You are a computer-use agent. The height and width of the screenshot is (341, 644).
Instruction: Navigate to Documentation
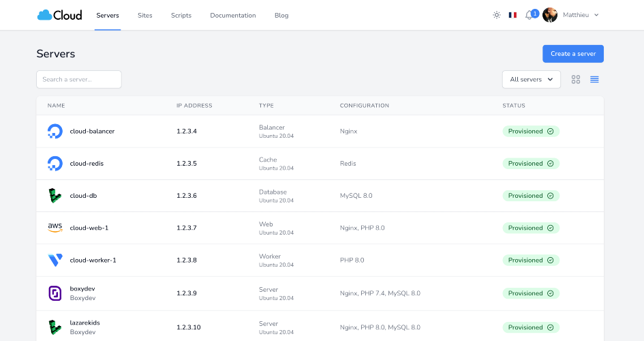click(233, 15)
